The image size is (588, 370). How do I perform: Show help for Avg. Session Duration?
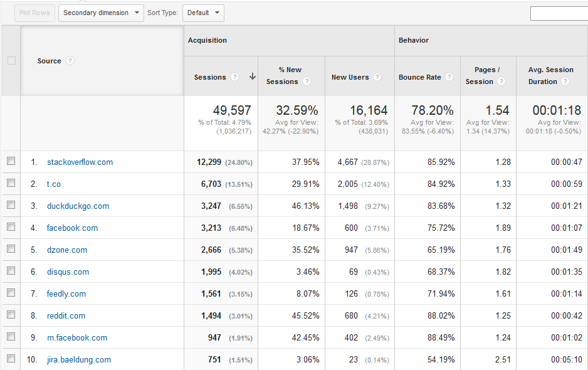[565, 82]
